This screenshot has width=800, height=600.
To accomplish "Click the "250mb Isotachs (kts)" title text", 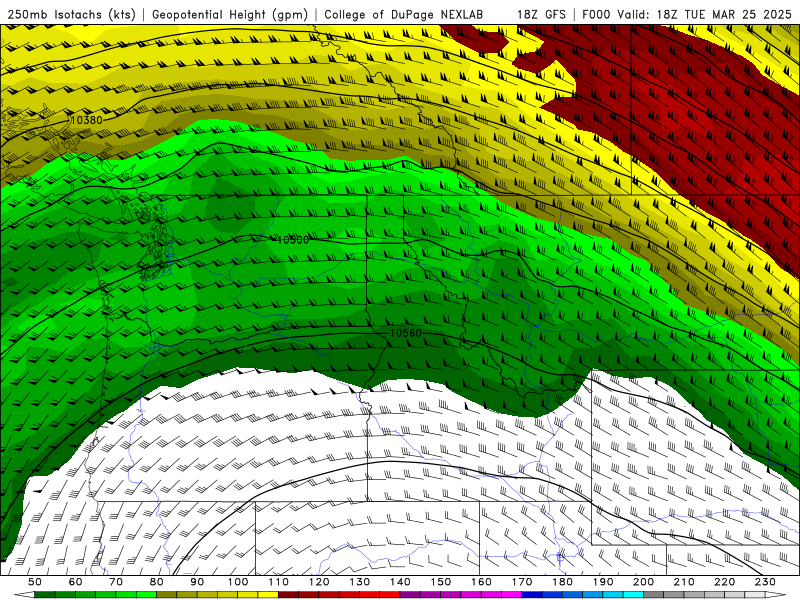I will click(x=71, y=14).
